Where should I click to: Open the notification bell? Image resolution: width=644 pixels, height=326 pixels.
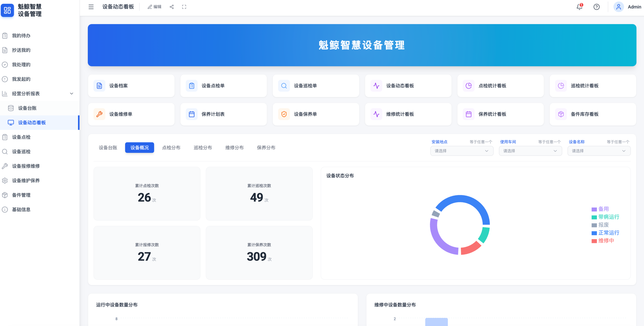[579, 7]
